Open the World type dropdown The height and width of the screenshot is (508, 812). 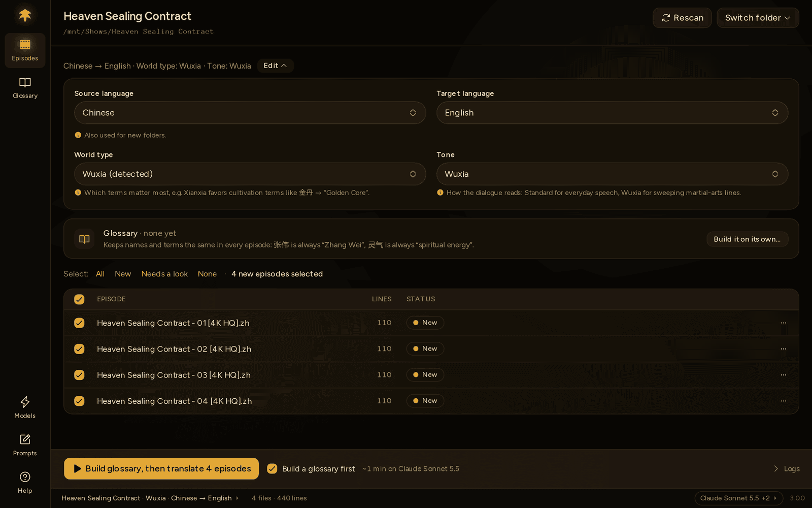250,174
